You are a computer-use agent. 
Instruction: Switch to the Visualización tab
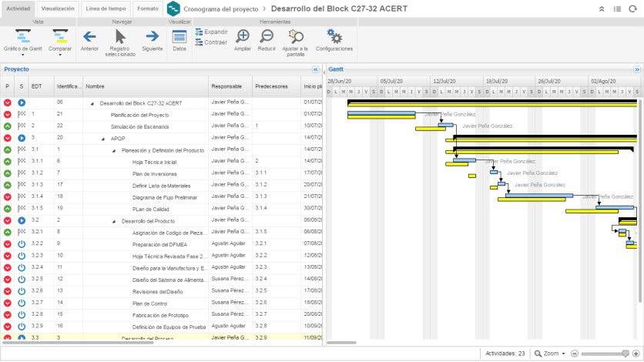pos(58,8)
